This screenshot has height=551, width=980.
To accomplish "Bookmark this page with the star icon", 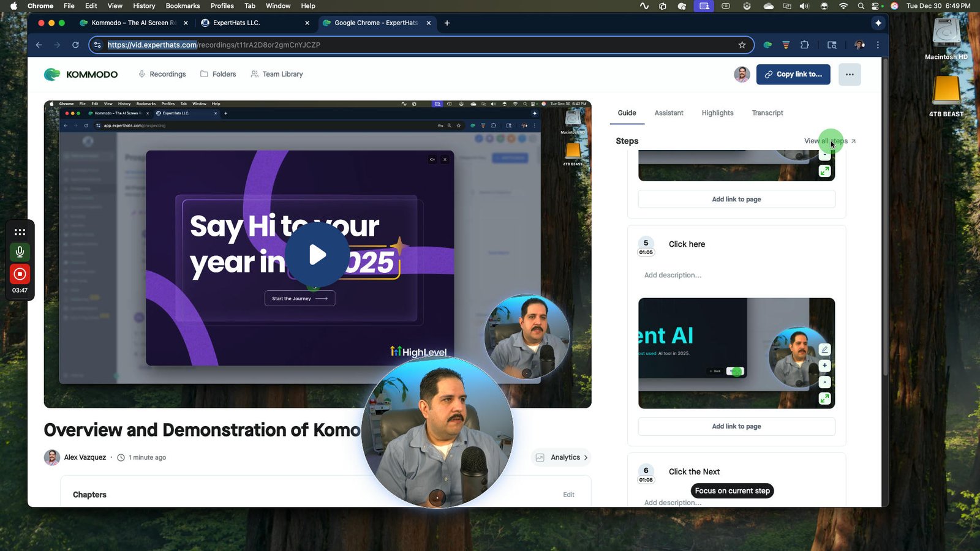I will (742, 45).
